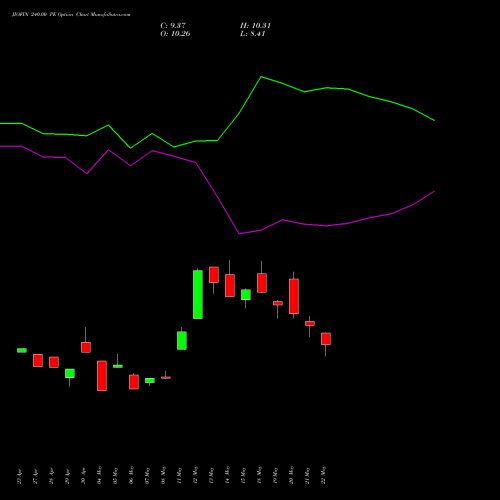
Task: Click the long red candle for 20 May
Action: 294,296
